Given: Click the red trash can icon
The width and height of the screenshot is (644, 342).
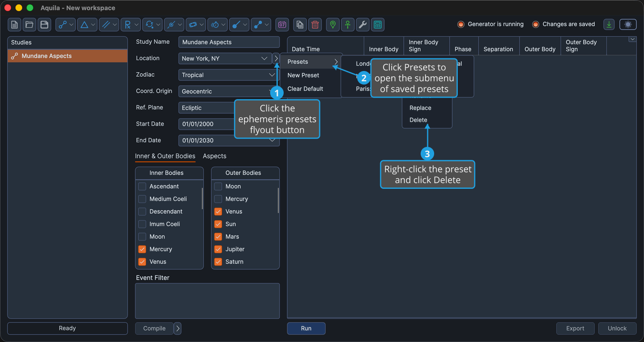Looking at the screenshot, I should [x=315, y=25].
